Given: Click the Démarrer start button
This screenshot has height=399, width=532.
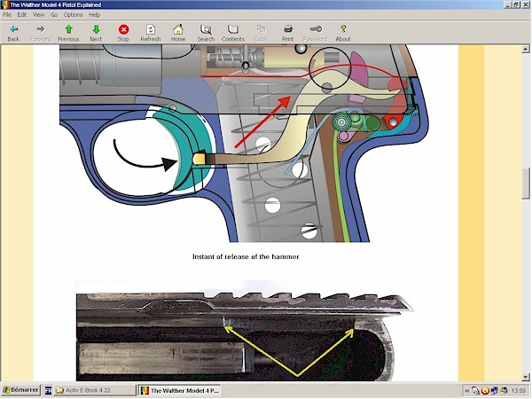Looking at the screenshot, I should [20, 390].
